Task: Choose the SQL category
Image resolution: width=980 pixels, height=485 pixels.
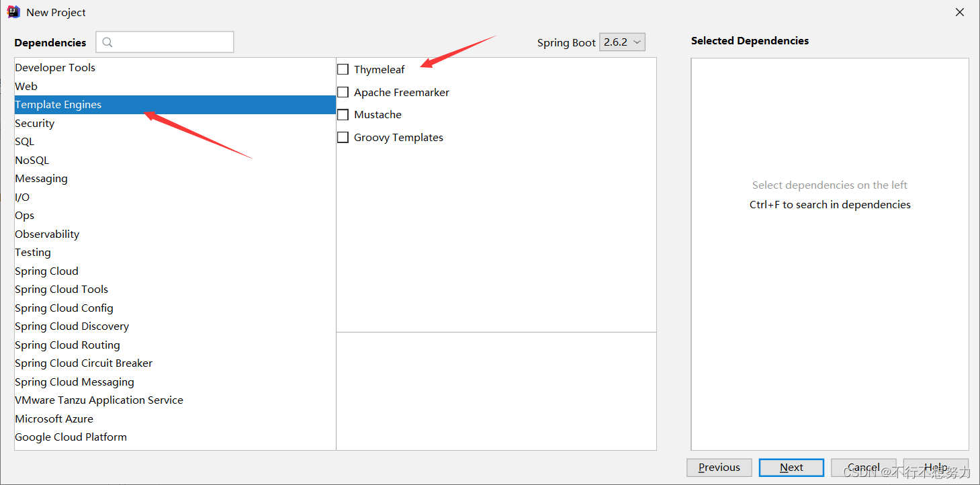Action: pos(175,142)
